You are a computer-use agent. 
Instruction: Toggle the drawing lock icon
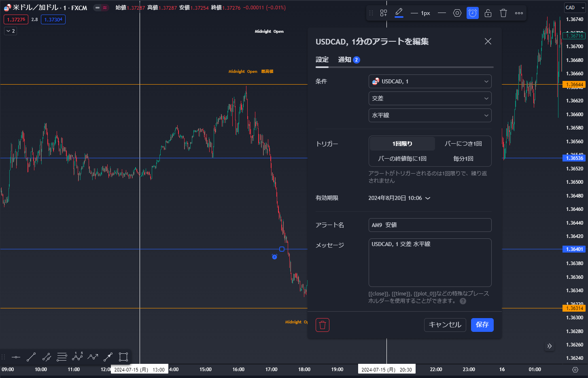(x=488, y=13)
